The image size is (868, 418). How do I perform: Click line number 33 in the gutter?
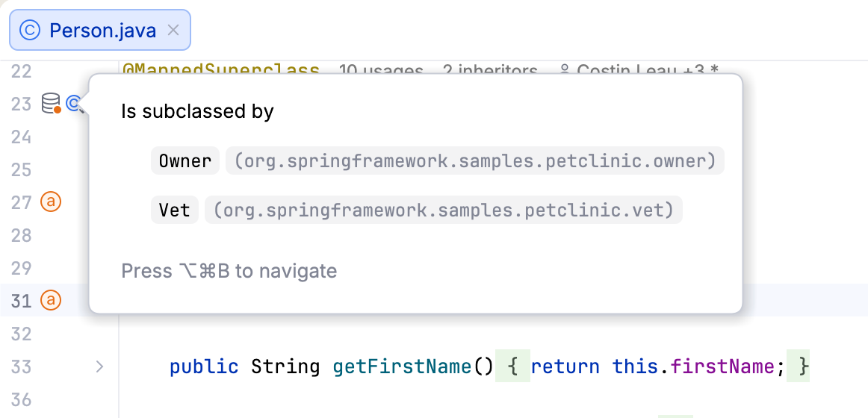tap(22, 366)
